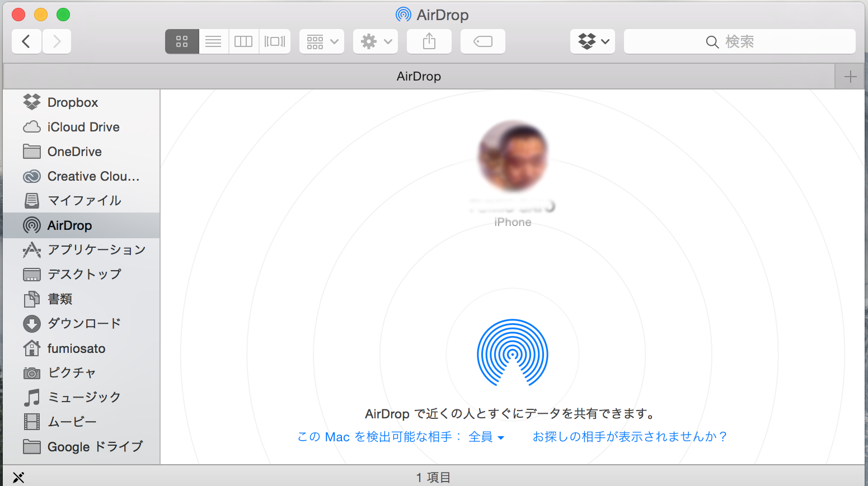Open the gear action menu
The image size is (868, 486).
[376, 41]
